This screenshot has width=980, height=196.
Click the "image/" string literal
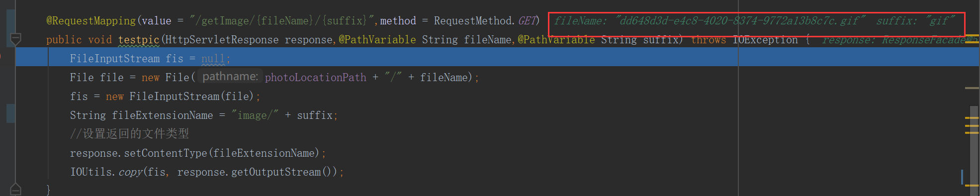click(255, 115)
